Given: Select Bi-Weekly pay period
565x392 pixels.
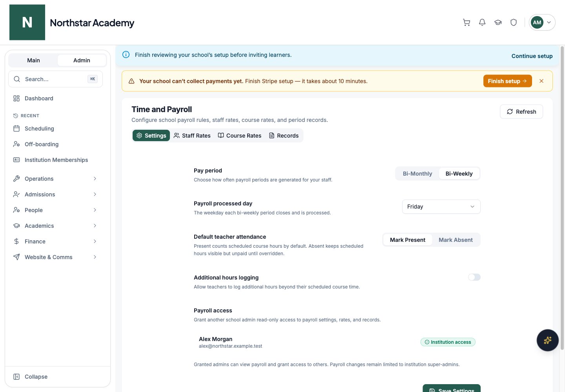Looking at the screenshot, I should click(459, 174).
